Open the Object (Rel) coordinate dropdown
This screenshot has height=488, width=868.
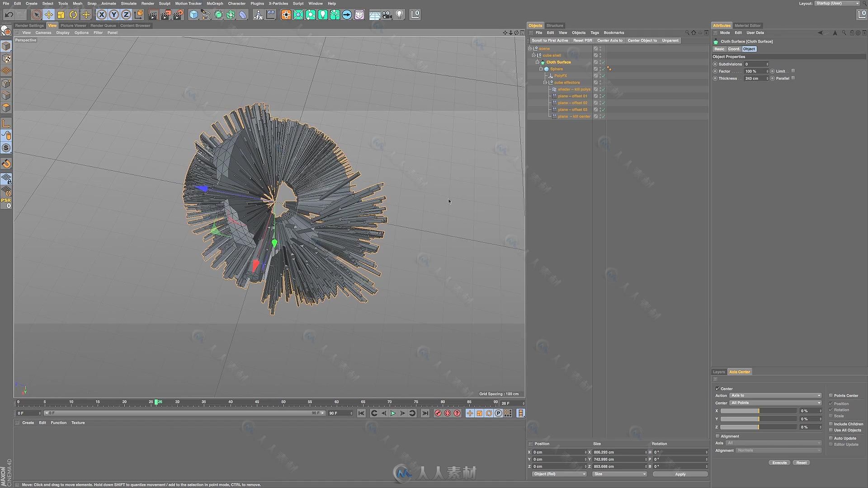pos(559,474)
